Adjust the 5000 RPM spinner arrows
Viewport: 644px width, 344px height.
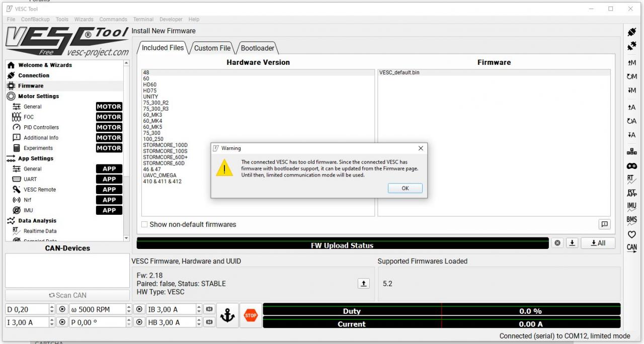pyautogui.click(x=128, y=309)
